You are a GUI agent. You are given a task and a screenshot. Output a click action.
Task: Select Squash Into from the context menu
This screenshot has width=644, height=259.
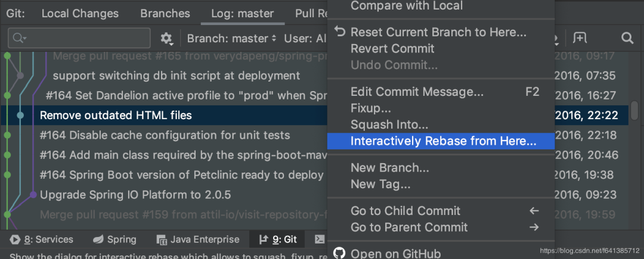389,124
